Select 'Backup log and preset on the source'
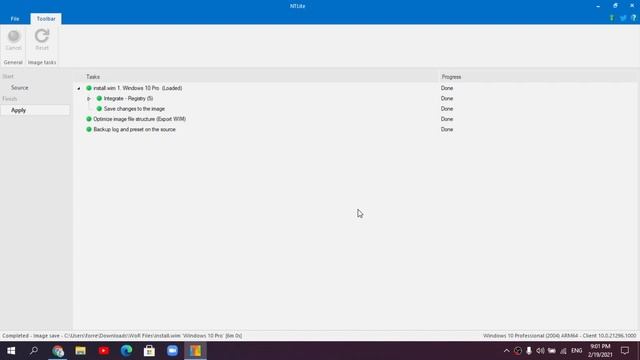The width and height of the screenshot is (640, 360). (x=134, y=129)
